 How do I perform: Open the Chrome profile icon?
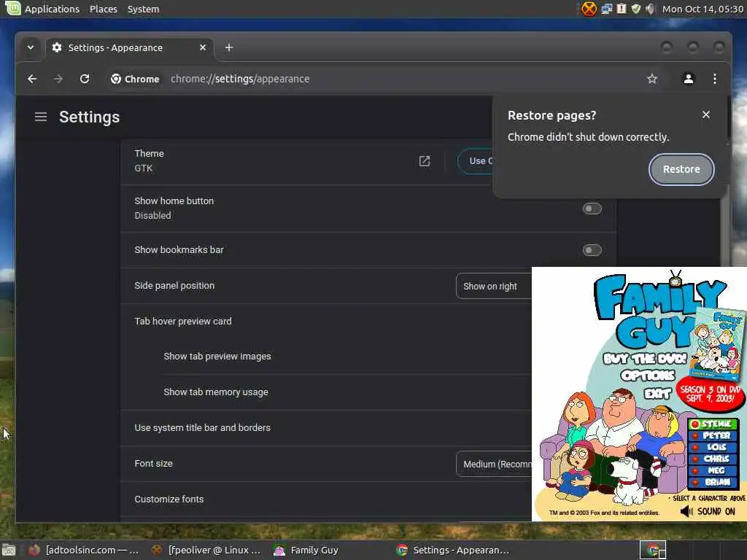point(689,79)
